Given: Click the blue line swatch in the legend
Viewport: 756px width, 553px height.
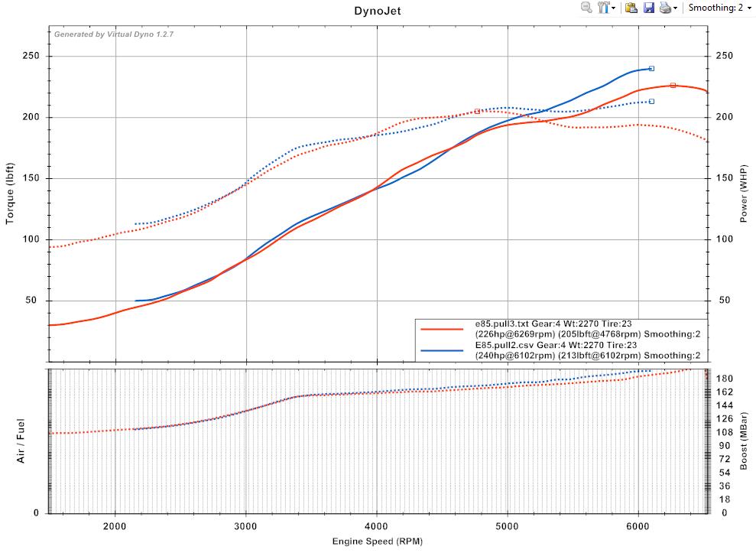Looking at the screenshot, I should pos(442,350).
